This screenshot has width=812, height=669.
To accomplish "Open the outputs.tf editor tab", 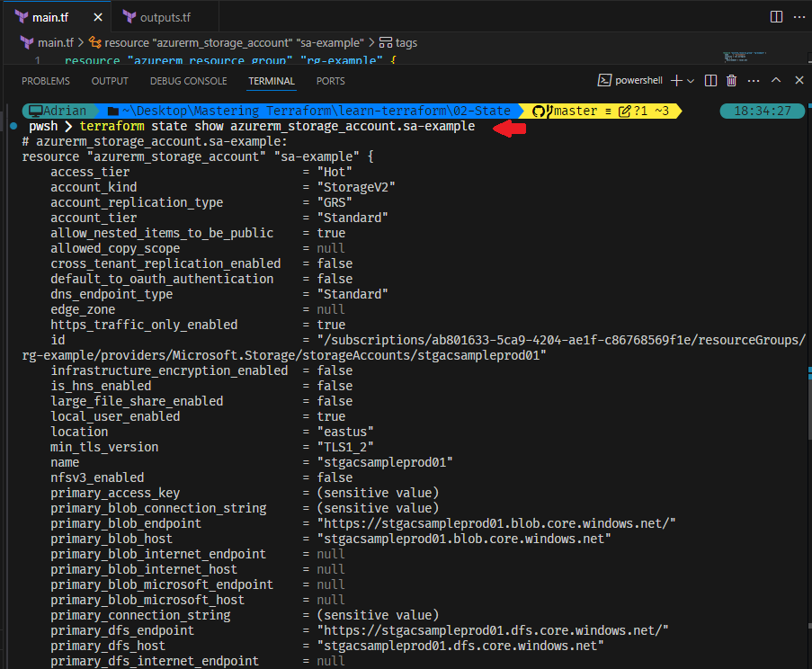I will (165, 18).
